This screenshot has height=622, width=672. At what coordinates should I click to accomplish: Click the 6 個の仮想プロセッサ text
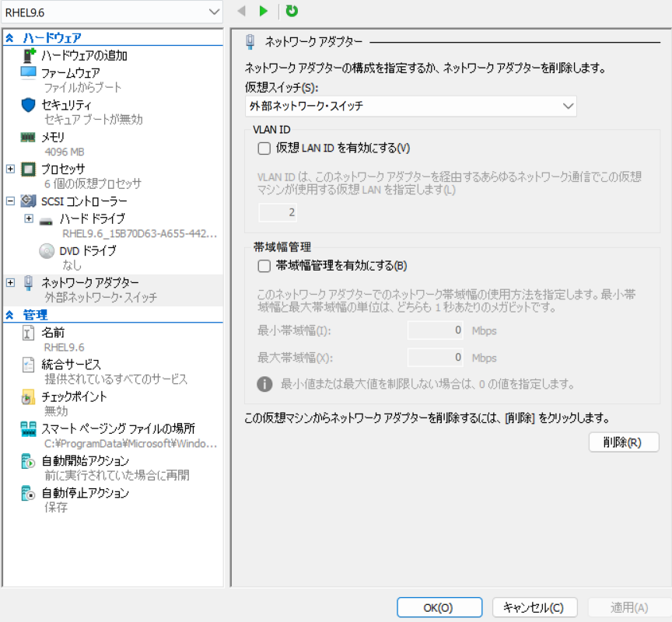[x=93, y=183]
